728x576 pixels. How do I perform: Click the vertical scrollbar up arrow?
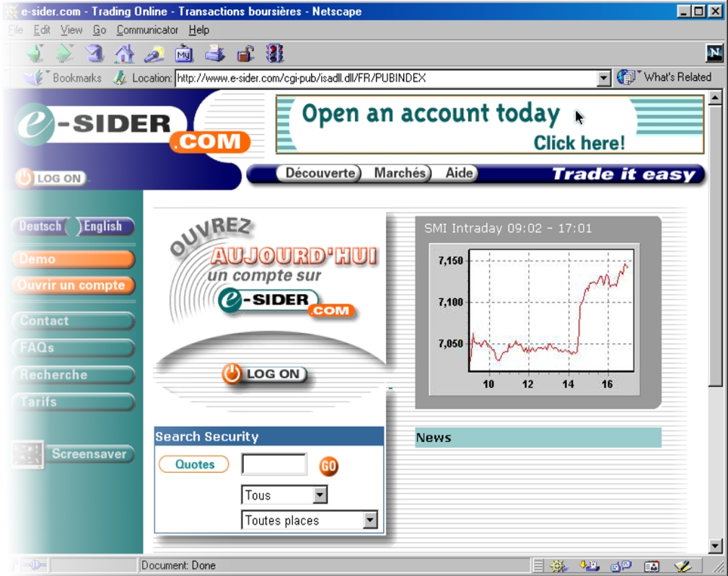715,98
